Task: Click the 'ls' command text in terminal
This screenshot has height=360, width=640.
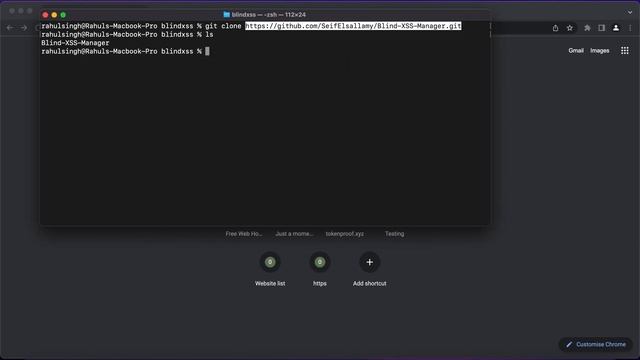Action: point(209,35)
